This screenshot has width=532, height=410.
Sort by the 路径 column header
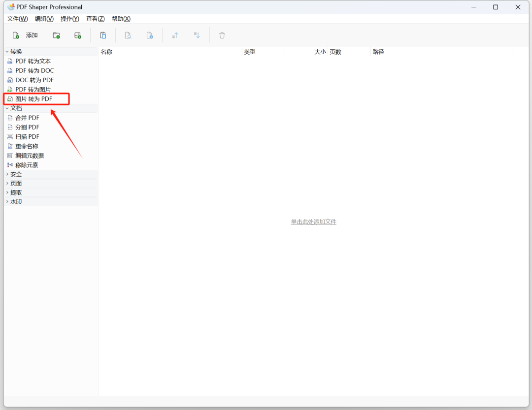tap(442, 52)
